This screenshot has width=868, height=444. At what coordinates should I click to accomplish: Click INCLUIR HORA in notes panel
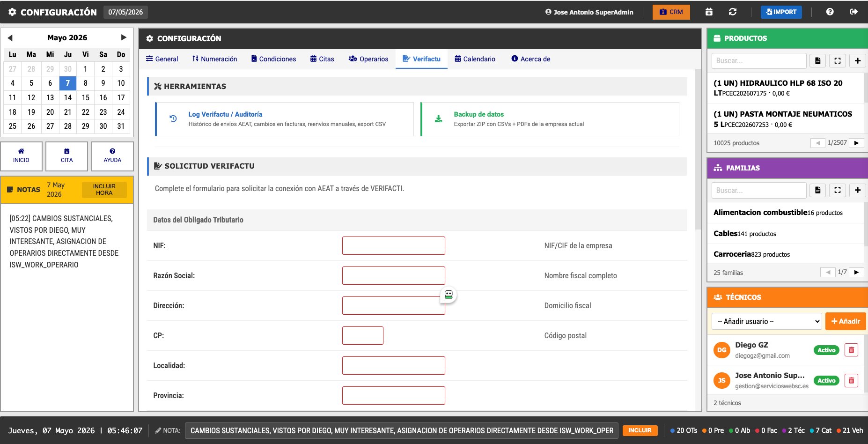click(104, 190)
